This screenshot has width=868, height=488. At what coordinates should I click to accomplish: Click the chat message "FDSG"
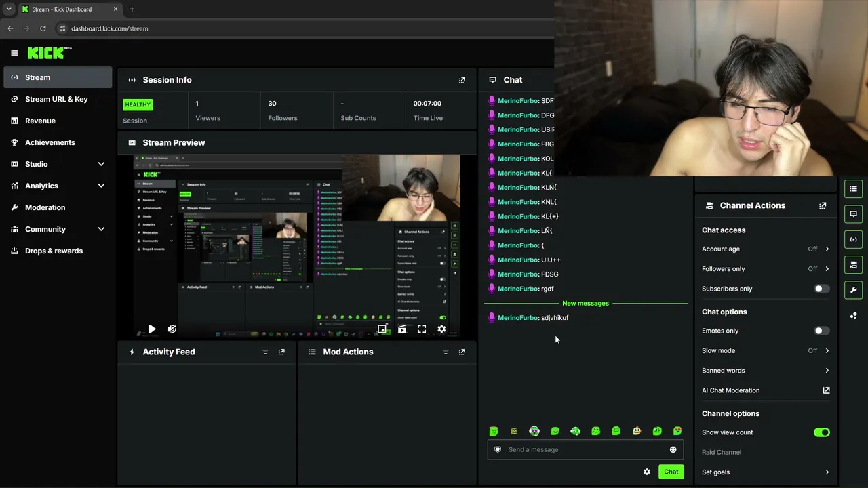point(550,274)
